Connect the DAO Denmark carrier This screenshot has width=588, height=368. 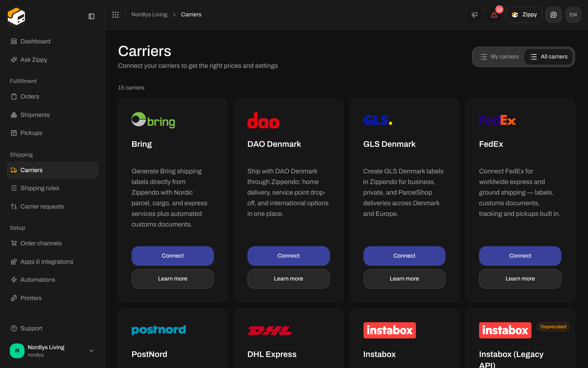[288, 256]
